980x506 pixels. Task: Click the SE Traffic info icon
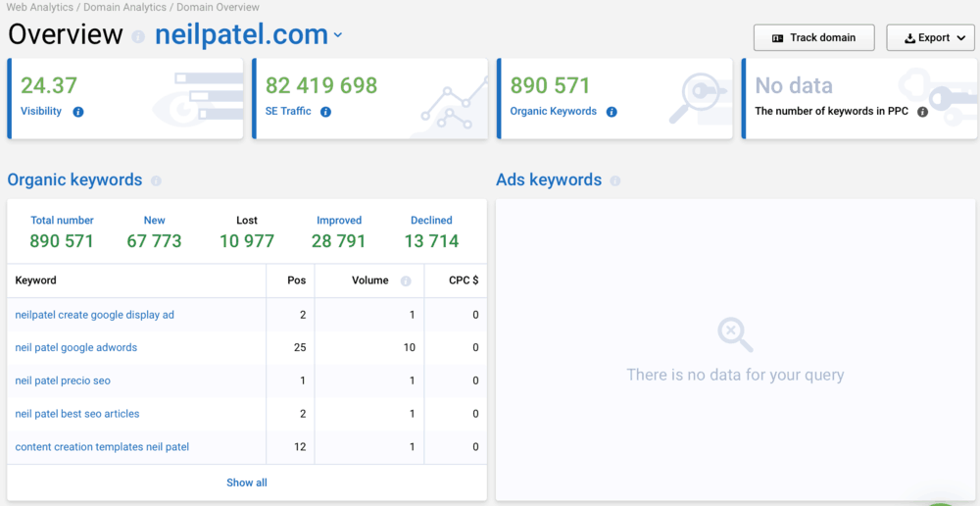[x=325, y=112]
